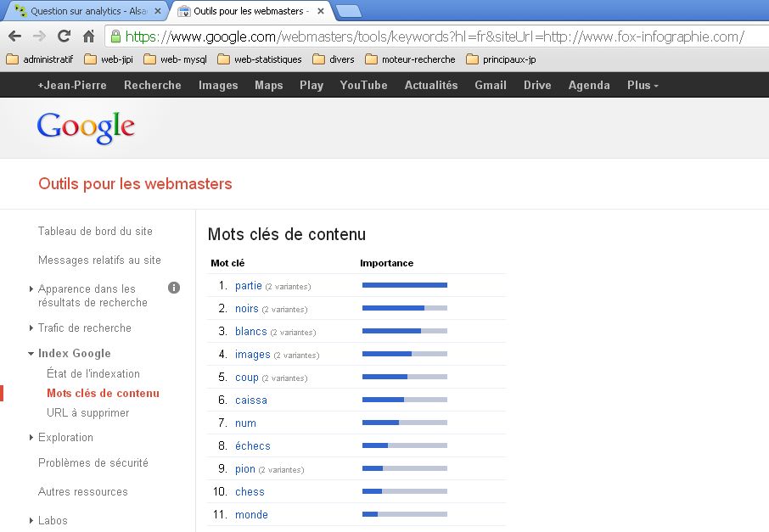Click the importance bar for monde
The height and width of the screenshot is (532, 769).
point(405,514)
